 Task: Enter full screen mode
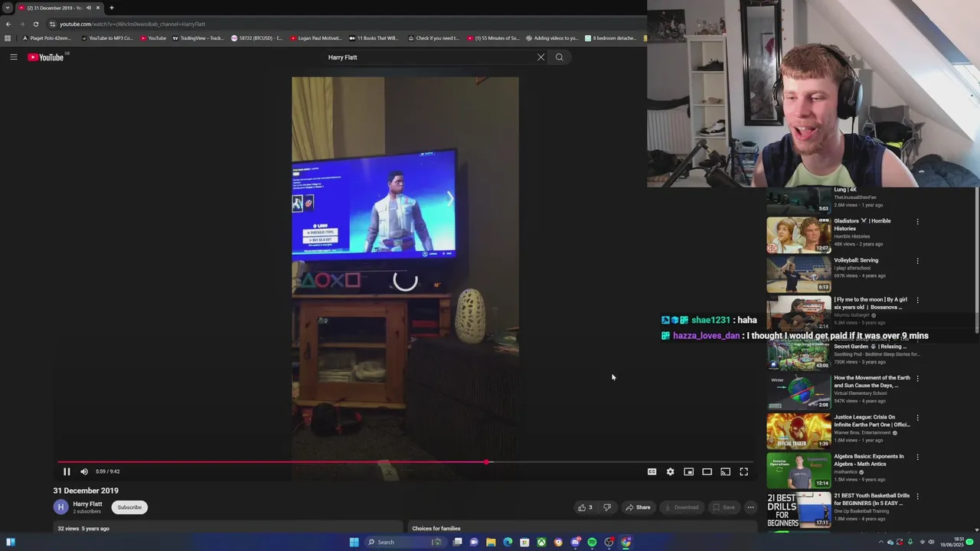[744, 471]
